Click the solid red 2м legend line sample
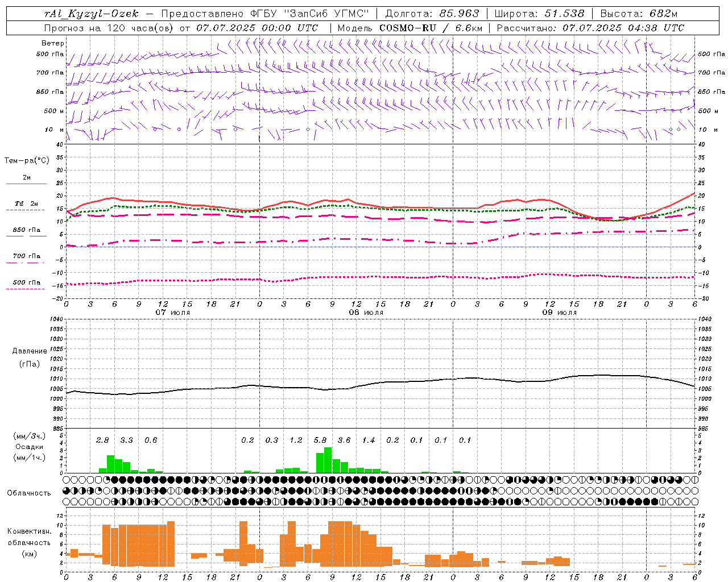The height and width of the screenshot is (582, 728). 26,184
